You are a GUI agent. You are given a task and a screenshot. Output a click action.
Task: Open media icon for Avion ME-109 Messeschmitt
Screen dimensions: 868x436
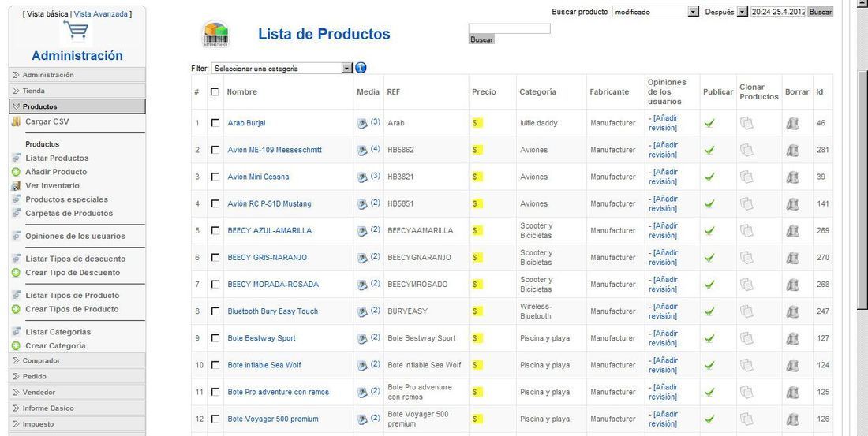point(362,151)
